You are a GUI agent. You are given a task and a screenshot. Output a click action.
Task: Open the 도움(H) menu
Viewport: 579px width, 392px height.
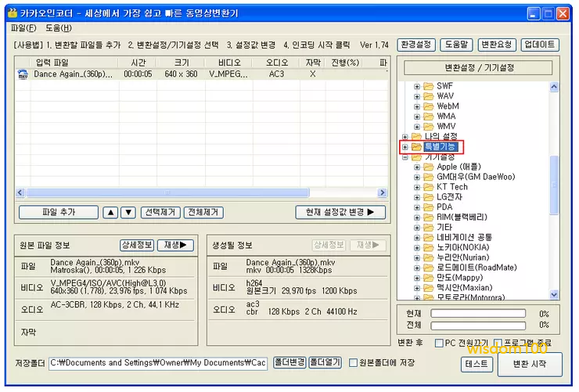point(59,28)
